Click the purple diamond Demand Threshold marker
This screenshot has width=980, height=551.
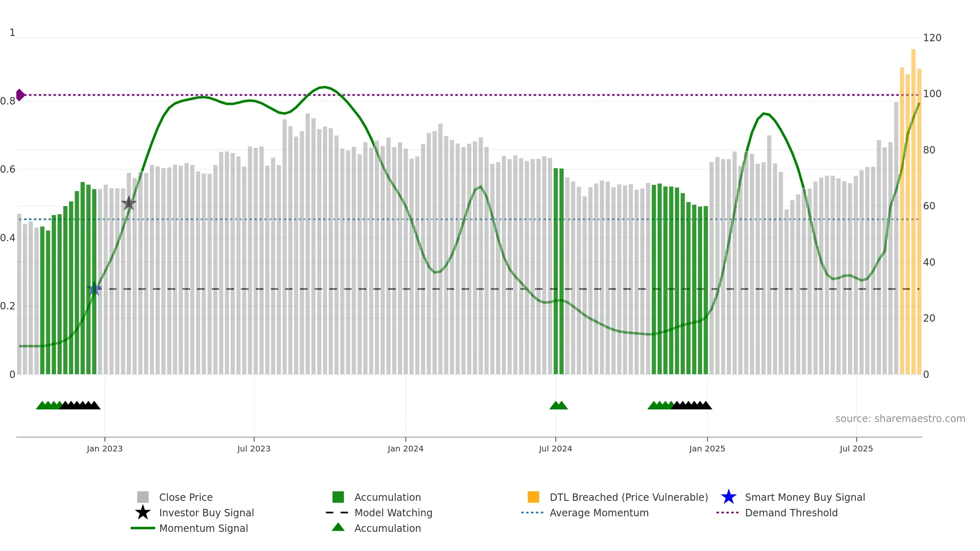coord(20,95)
